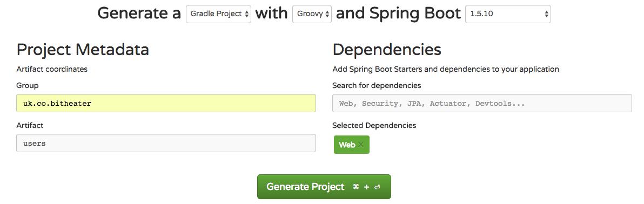This screenshot has height=204, width=644.
Task: Click the Artifact field containing users
Action: point(166,143)
